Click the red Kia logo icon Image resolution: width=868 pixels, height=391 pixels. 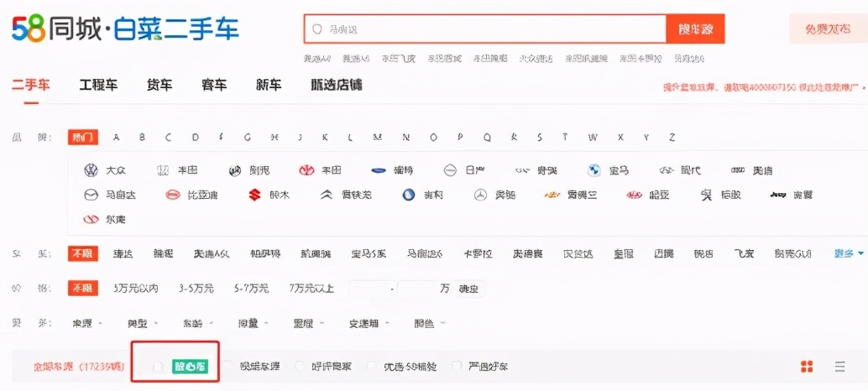click(x=635, y=195)
